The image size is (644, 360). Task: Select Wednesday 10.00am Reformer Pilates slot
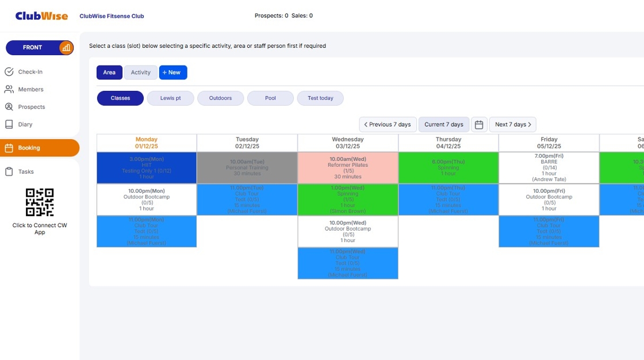348,168
